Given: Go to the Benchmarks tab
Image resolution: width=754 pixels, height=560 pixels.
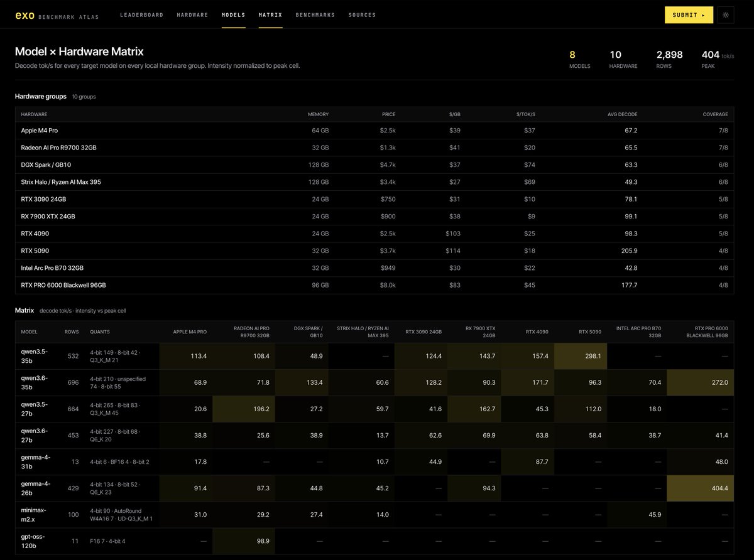Looking at the screenshot, I should tap(315, 15).
